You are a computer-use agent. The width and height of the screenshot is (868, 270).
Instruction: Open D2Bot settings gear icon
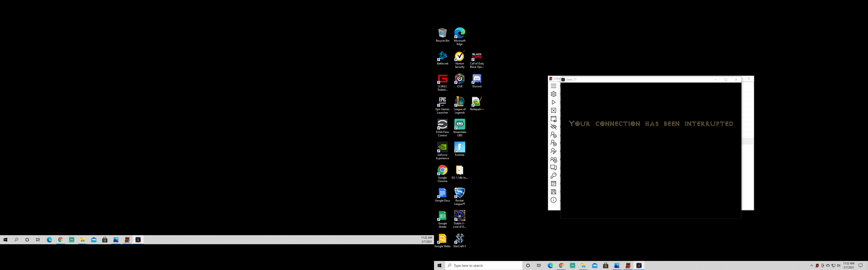[553, 94]
